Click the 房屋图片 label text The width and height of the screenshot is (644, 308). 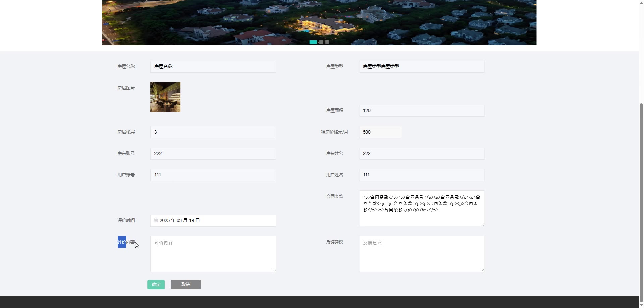click(x=126, y=88)
